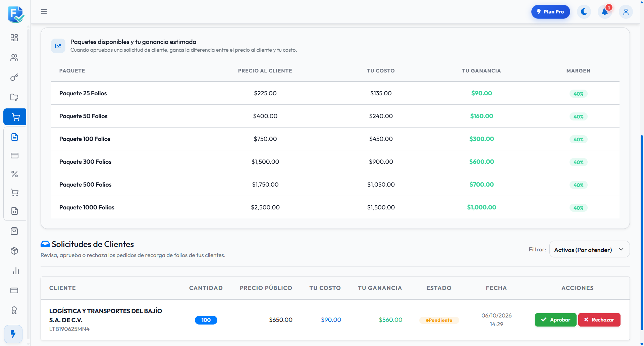Image resolution: width=644 pixels, height=346 pixels.
Task: Open the shopping bag icon in sidebar
Action: [x=14, y=231]
